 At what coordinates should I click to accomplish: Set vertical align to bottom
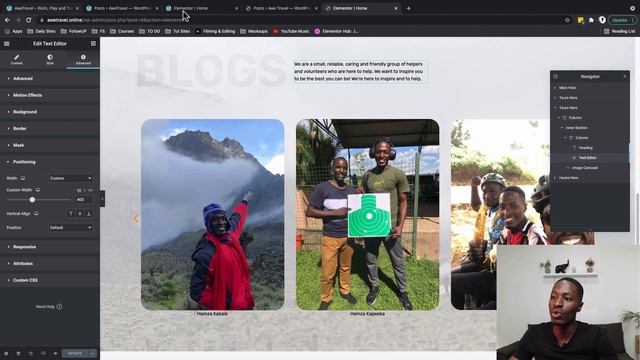point(89,213)
